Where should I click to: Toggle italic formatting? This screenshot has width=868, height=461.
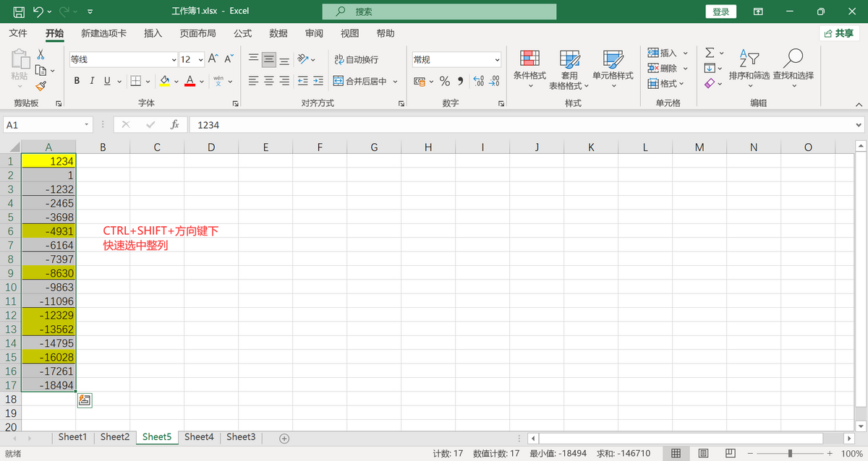point(93,81)
